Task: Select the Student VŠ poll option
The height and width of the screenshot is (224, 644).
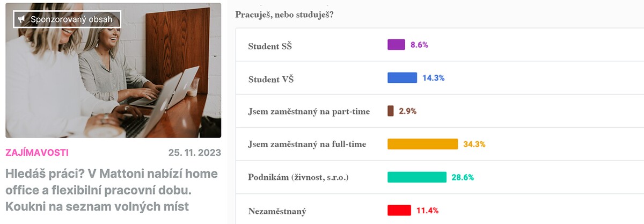Action: [271, 80]
